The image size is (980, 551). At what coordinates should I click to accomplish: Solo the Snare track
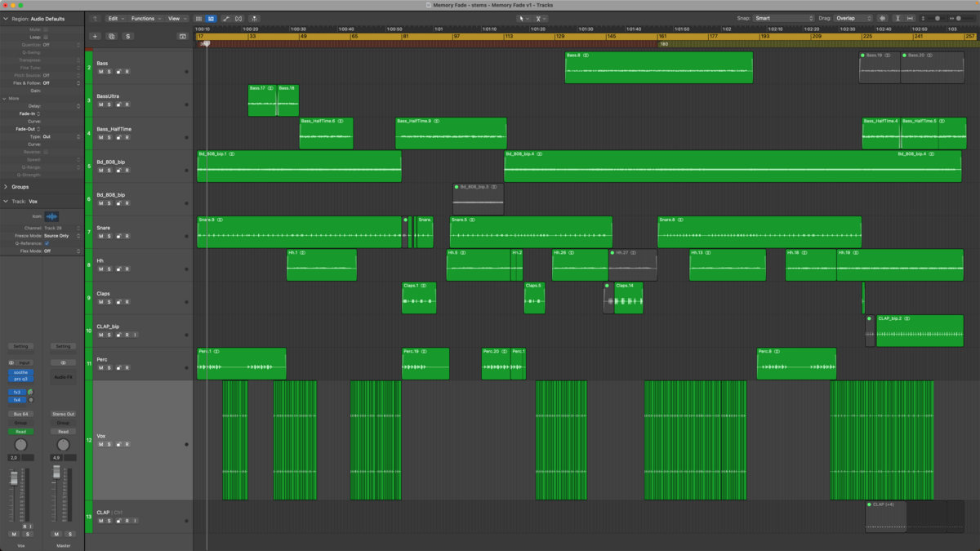pos(109,236)
